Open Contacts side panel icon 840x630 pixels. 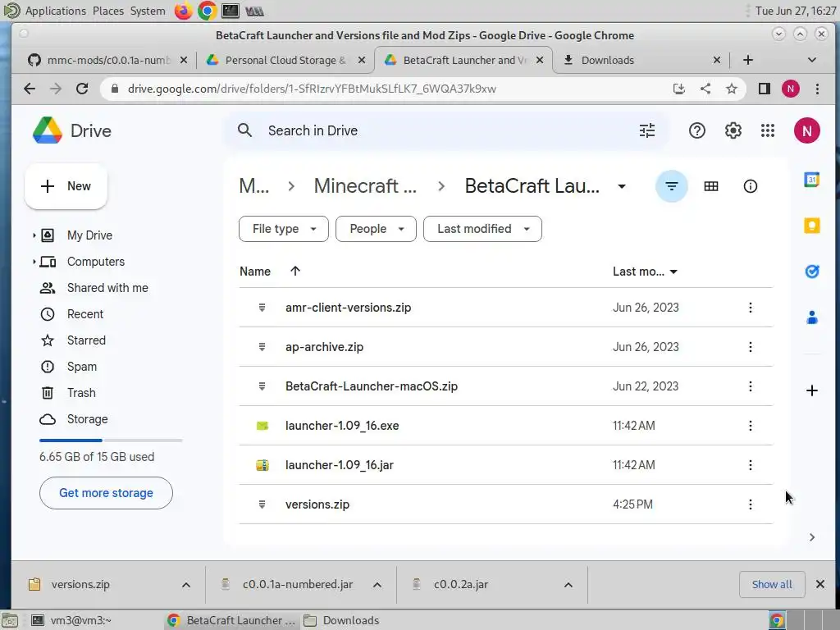(811, 317)
